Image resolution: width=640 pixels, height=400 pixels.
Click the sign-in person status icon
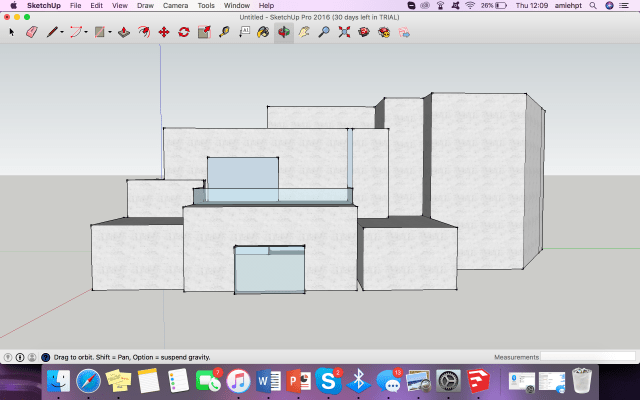pos(32,358)
